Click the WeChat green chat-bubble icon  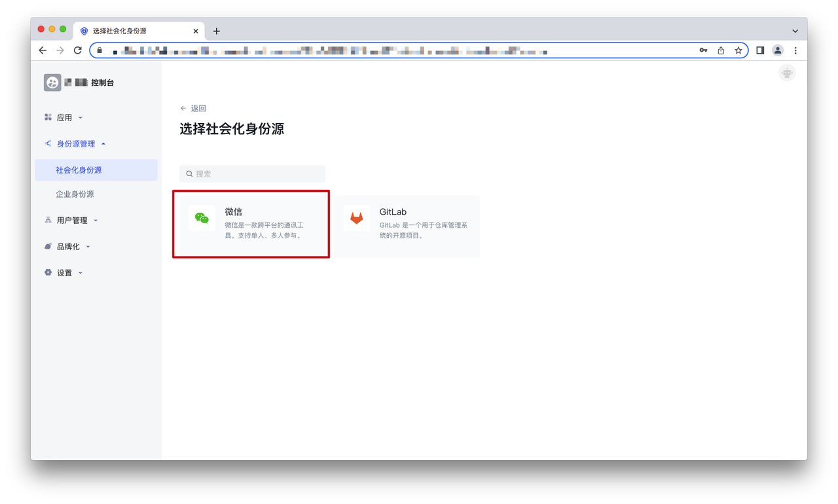click(202, 218)
